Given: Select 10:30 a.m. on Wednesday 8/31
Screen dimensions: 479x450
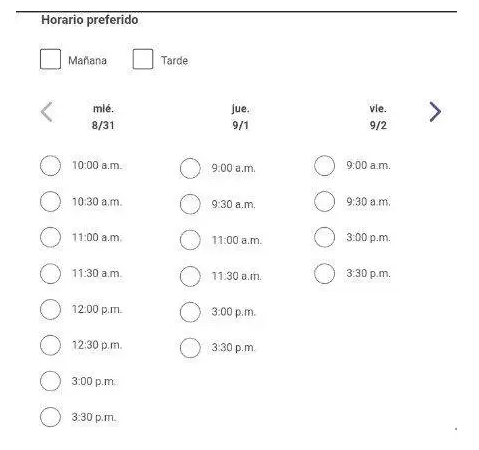Looking at the screenshot, I should coord(50,201).
